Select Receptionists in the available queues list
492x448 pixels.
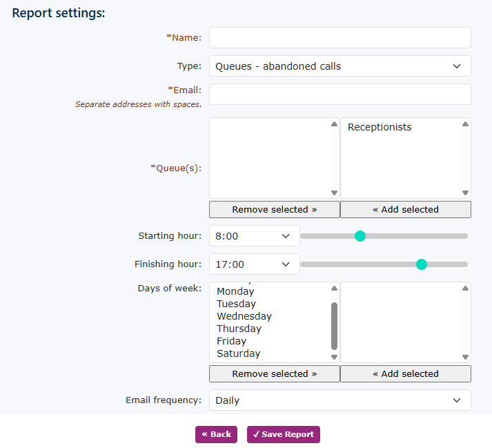coord(380,127)
